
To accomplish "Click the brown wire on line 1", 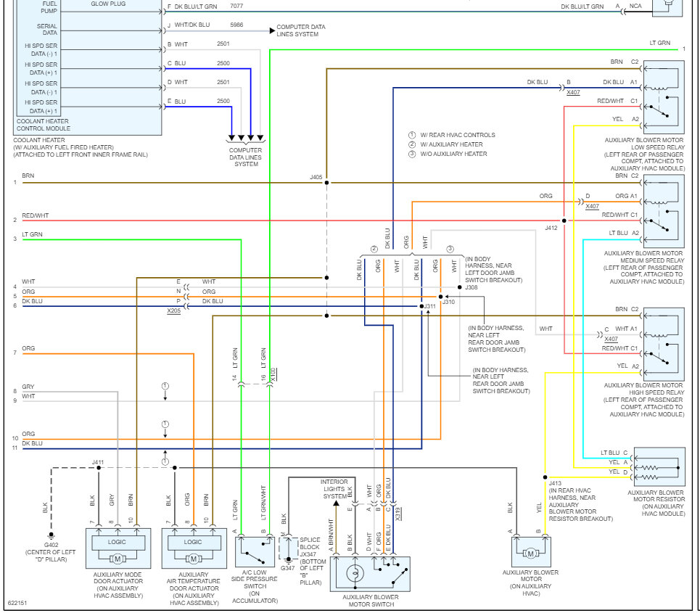I will click(174, 183).
